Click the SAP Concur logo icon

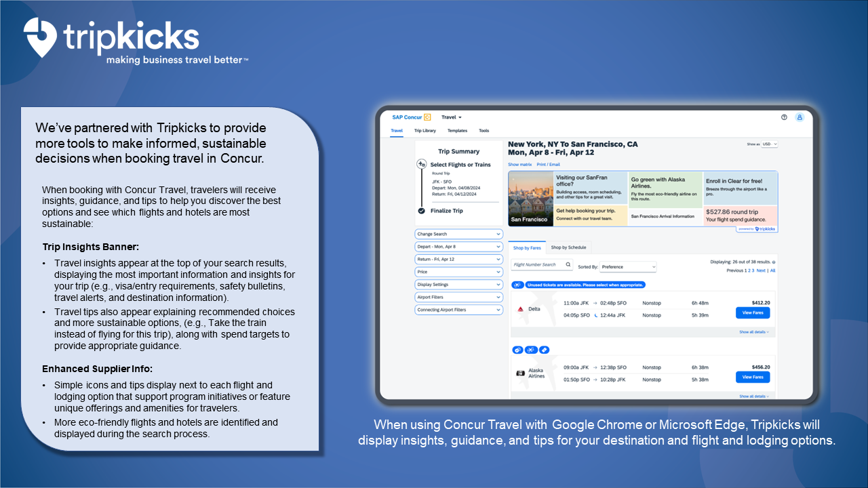(x=428, y=117)
